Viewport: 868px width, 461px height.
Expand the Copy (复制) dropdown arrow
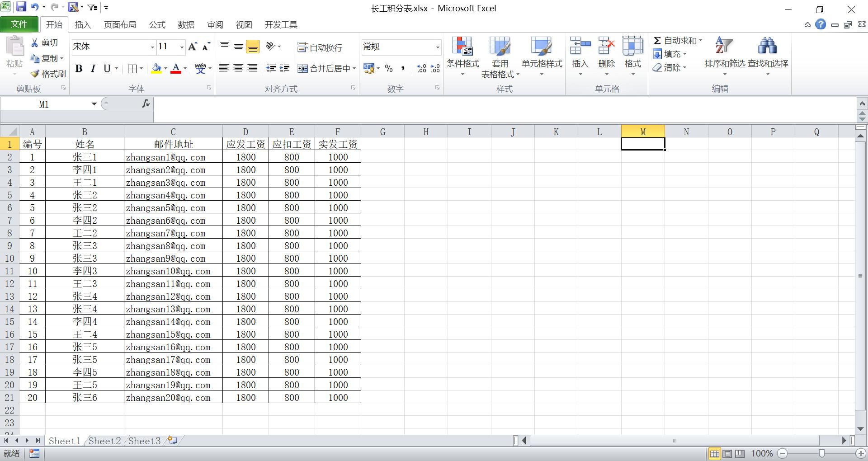[x=61, y=58]
